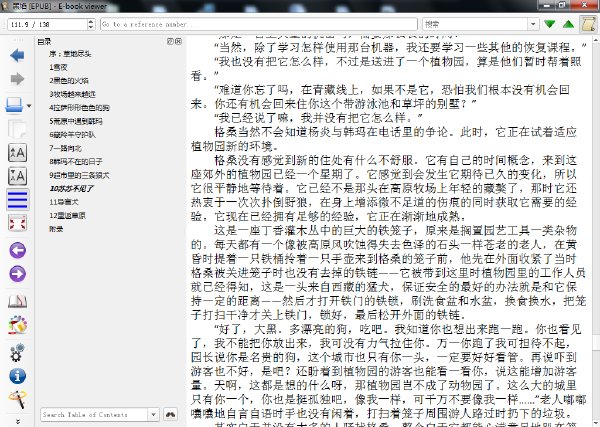Go to next page with purple right arrow
The width and height of the screenshot is (600, 427).
(18, 274)
